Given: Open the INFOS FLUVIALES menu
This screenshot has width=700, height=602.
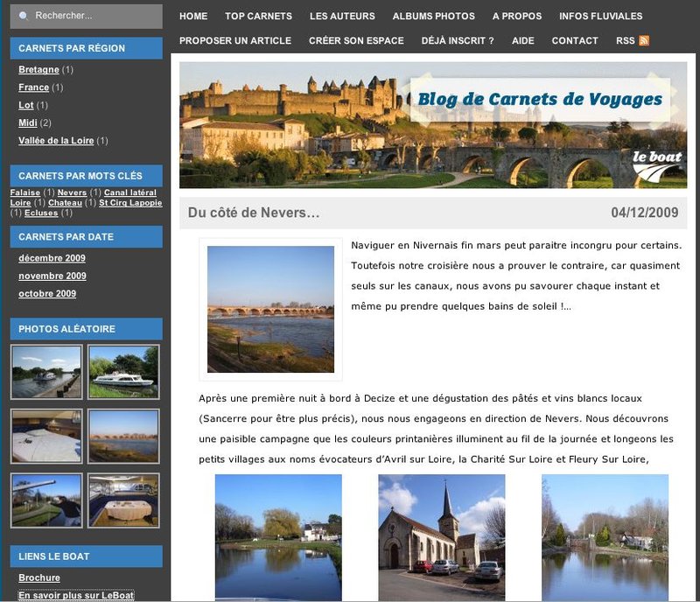Looking at the screenshot, I should [x=600, y=16].
